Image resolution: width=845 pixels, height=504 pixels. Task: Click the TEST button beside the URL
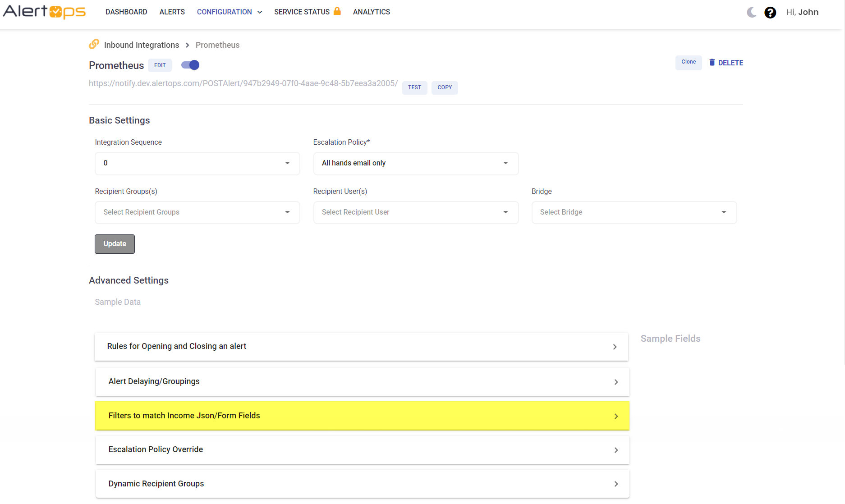pos(414,87)
